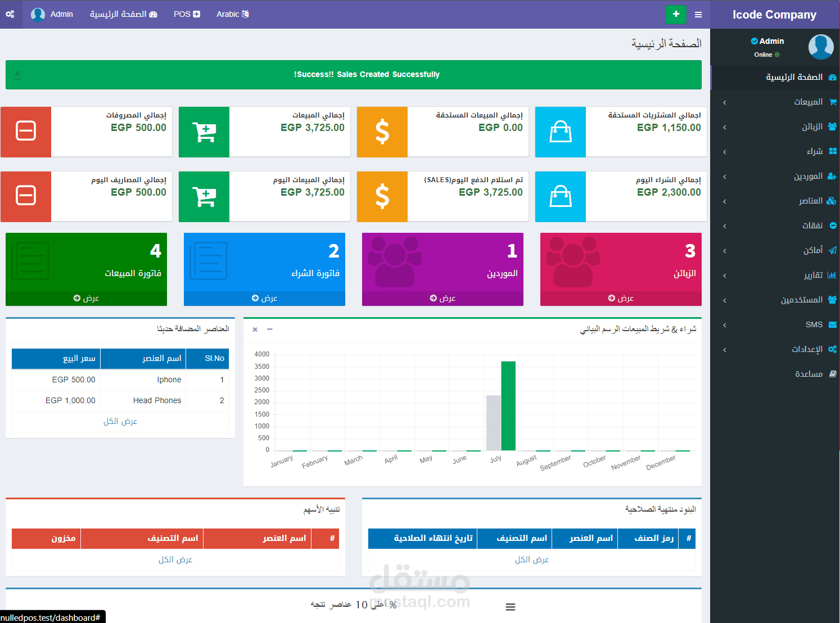Screen dimensions: 840x623
Task: Open the POS menu item
Action: click(x=187, y=14)
